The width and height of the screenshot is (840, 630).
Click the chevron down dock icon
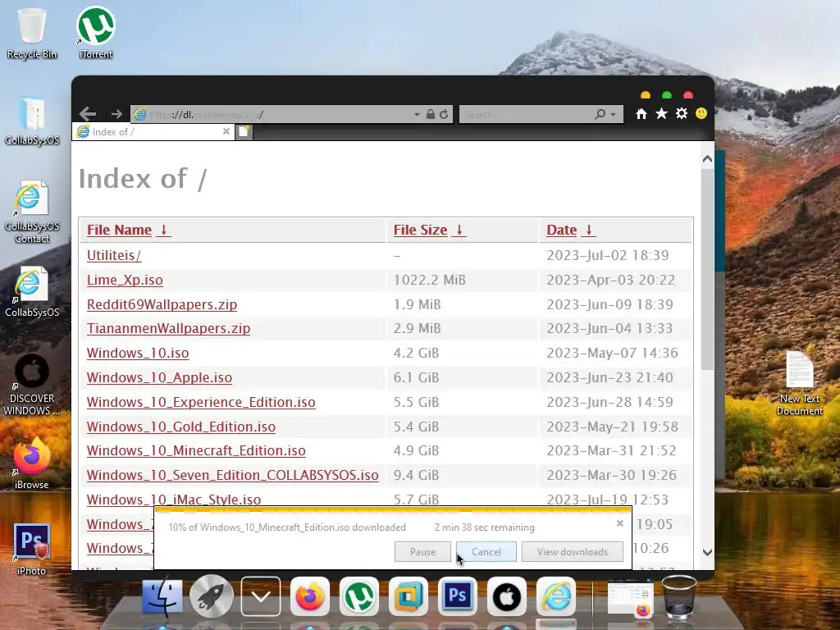click(x=261, y=596)
